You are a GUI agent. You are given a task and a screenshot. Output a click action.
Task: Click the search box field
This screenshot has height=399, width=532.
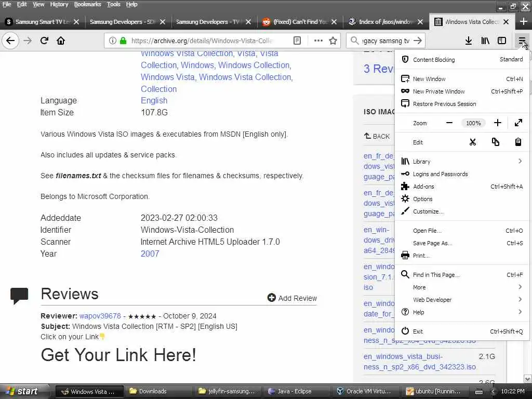click(x=386, y=41)
